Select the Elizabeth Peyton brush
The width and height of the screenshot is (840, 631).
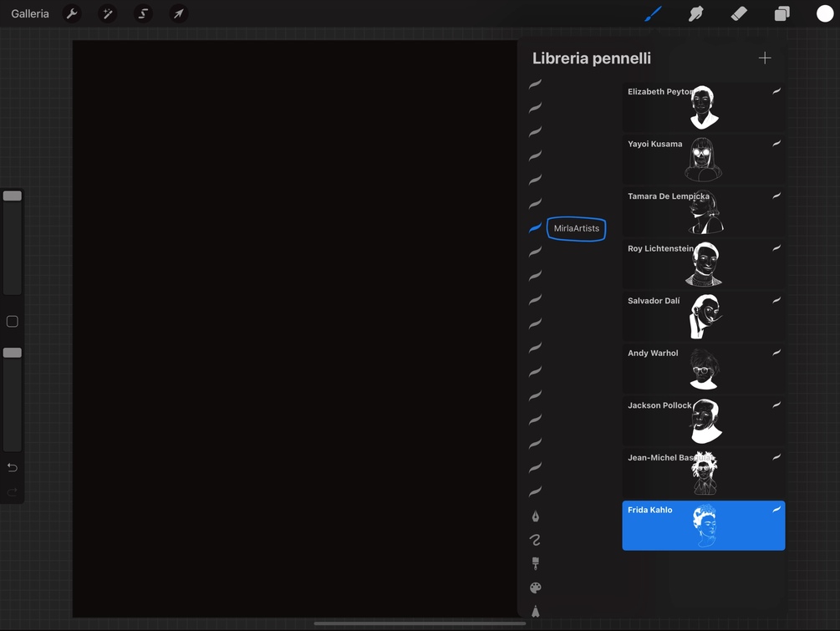click(x=704, y=107)
